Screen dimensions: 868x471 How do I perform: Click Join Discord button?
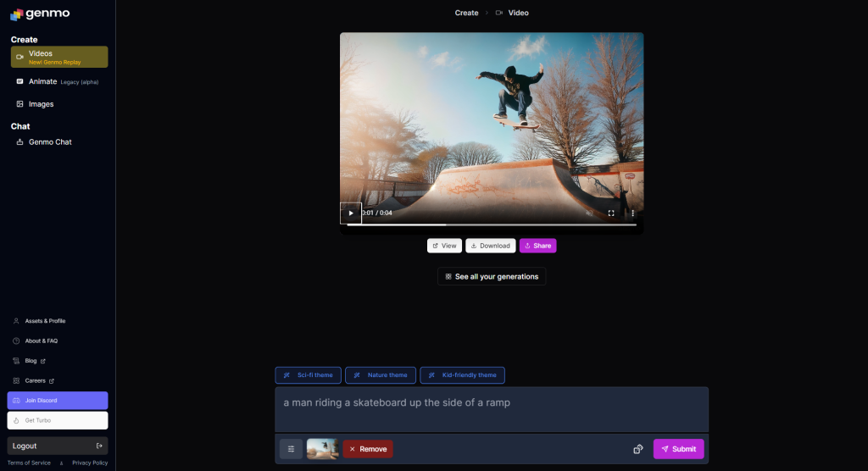58,401
